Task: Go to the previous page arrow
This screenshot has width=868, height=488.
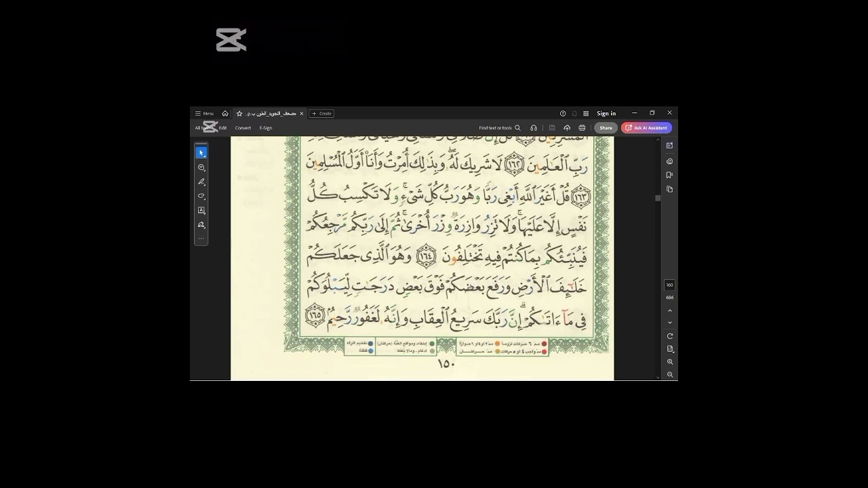Action: (670, 310)
